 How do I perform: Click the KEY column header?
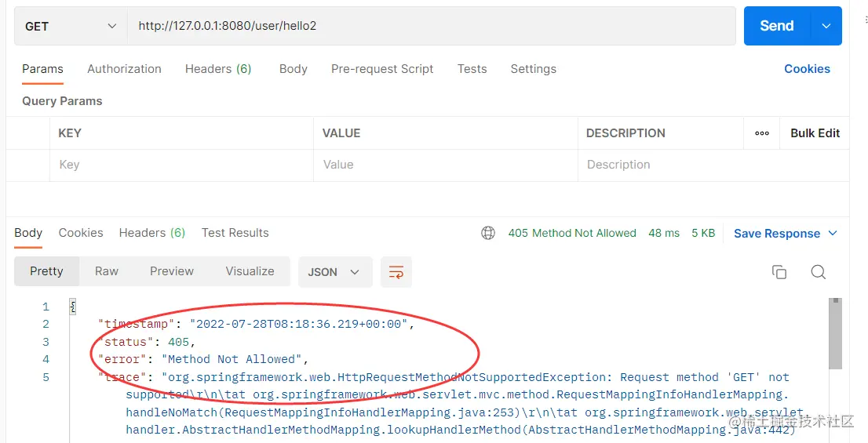click(x=70, y=133)
